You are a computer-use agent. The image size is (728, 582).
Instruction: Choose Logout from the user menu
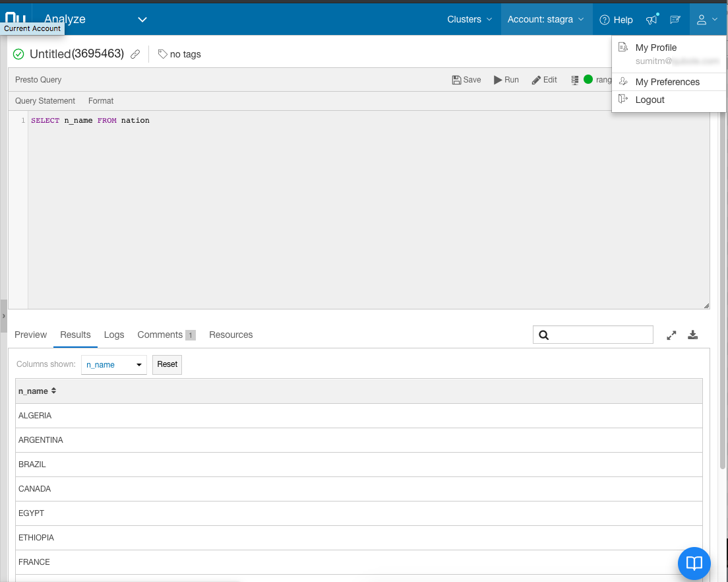650,100
